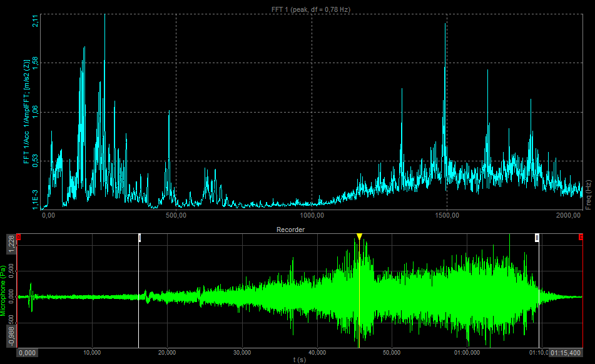Edit the 01:15,400 recorder end time field

566,353
